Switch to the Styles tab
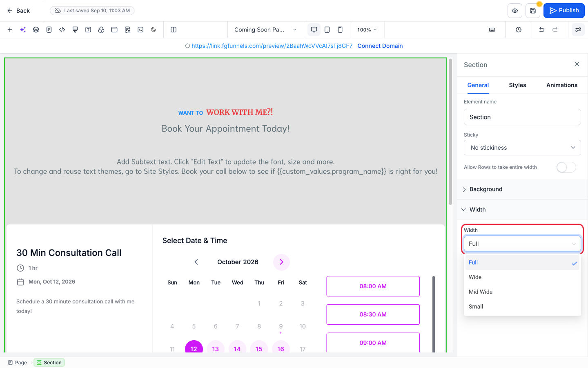The image size is (588, 368). [x=517, y=85]
